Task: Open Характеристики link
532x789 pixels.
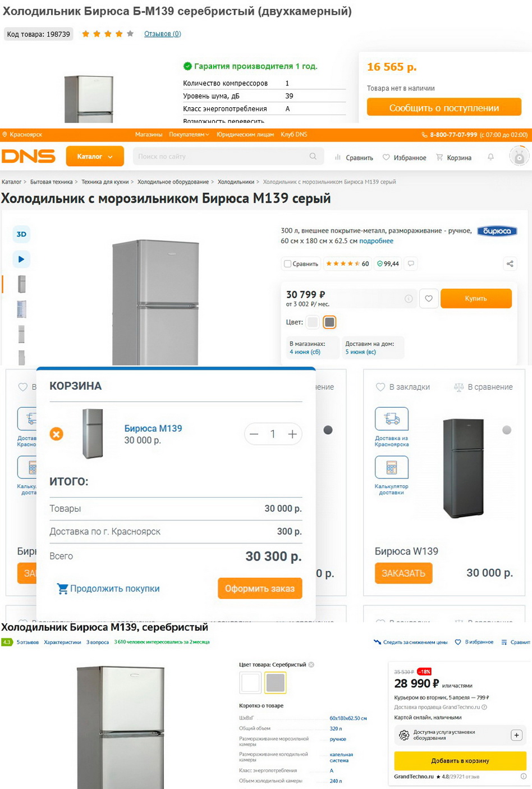Action: (62, 642)
